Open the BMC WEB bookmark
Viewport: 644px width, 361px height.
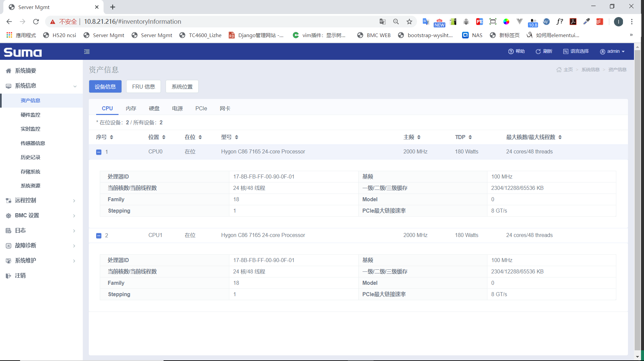[x=374, y=35]
